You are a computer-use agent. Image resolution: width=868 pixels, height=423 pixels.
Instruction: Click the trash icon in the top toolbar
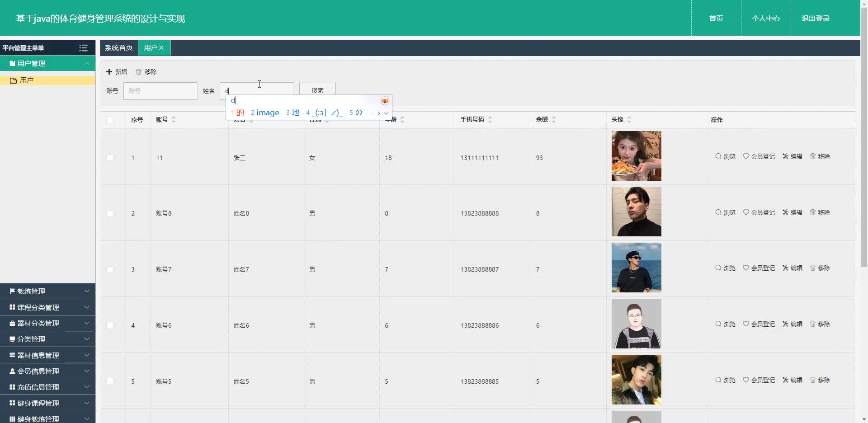[x=139, y=72]
